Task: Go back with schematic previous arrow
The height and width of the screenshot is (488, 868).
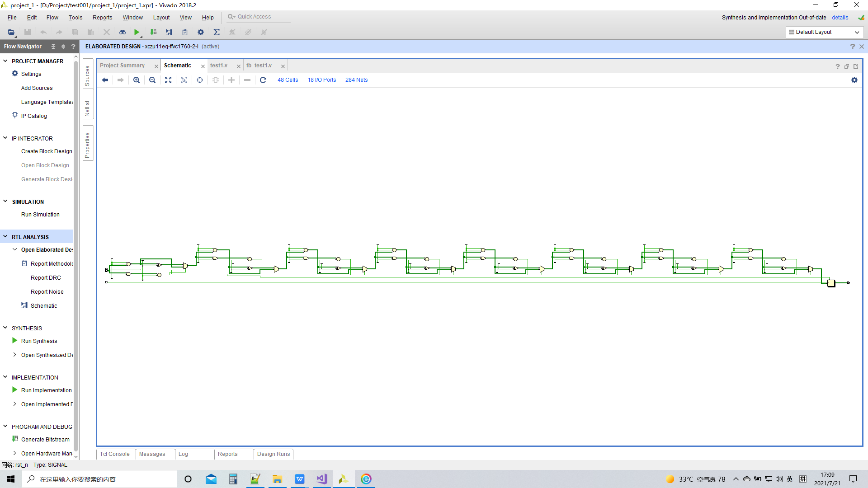Action: pos(105,80)
